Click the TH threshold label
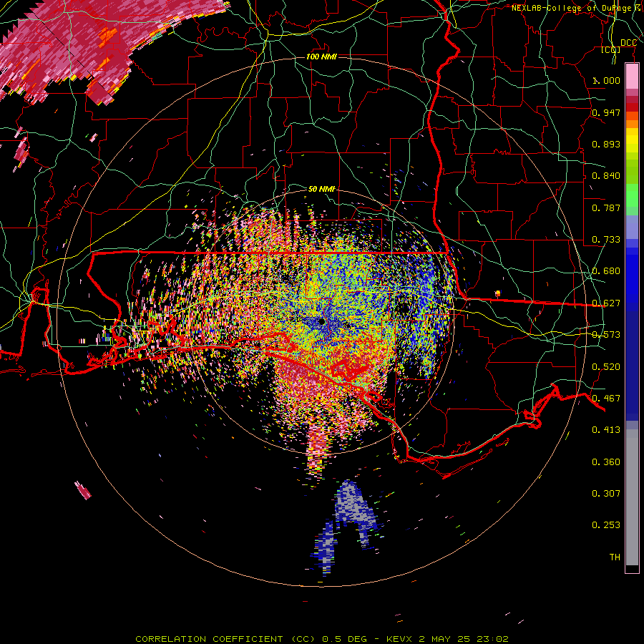Screen dimensions: 644x644 point(615,557)
